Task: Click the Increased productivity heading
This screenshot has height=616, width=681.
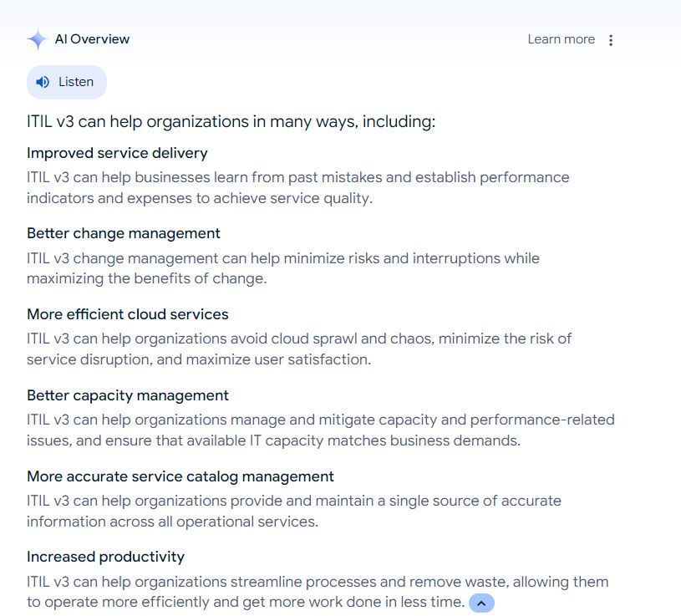Action: pyautogui.click(x=105, y=557)
